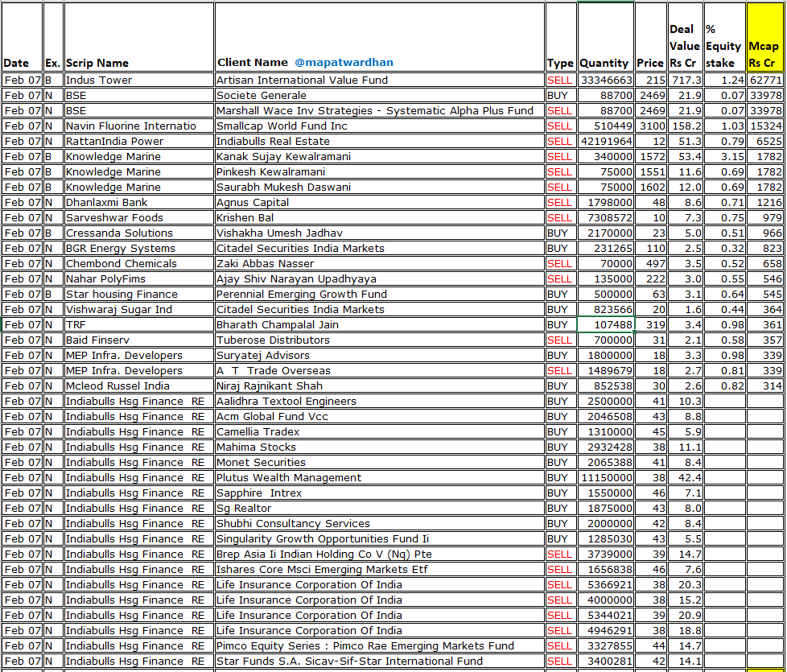The height and width of the screenshot is (672, 787).
Task: Select 'Indiabulls Real Estate' client cell
Action: tap(380, 141)
